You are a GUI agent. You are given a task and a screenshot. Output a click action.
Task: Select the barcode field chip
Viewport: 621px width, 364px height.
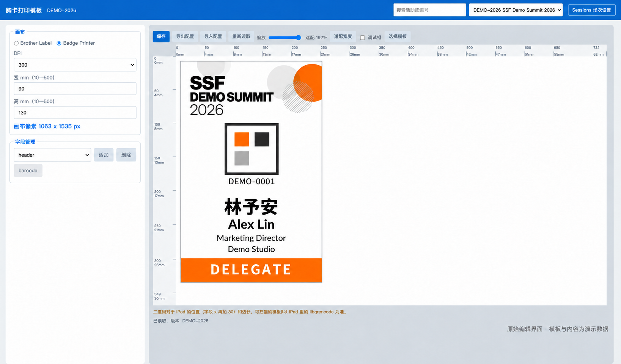point(28,171)
